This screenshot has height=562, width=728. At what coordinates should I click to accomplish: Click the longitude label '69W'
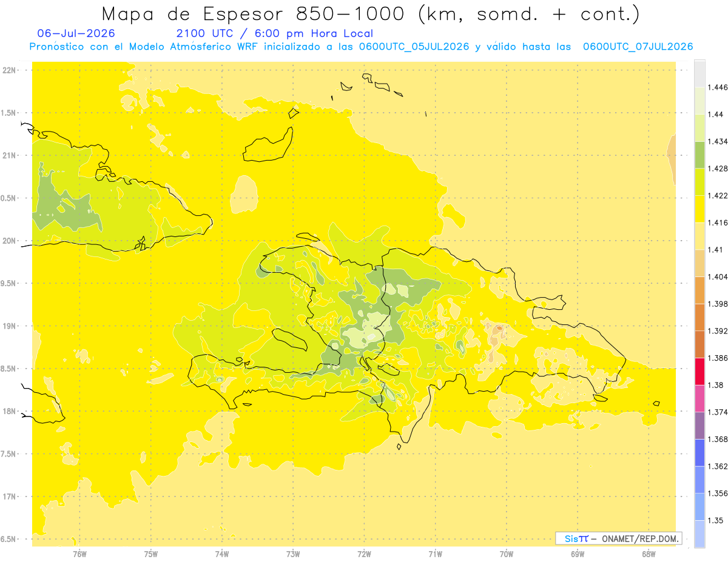pos(578,554)
